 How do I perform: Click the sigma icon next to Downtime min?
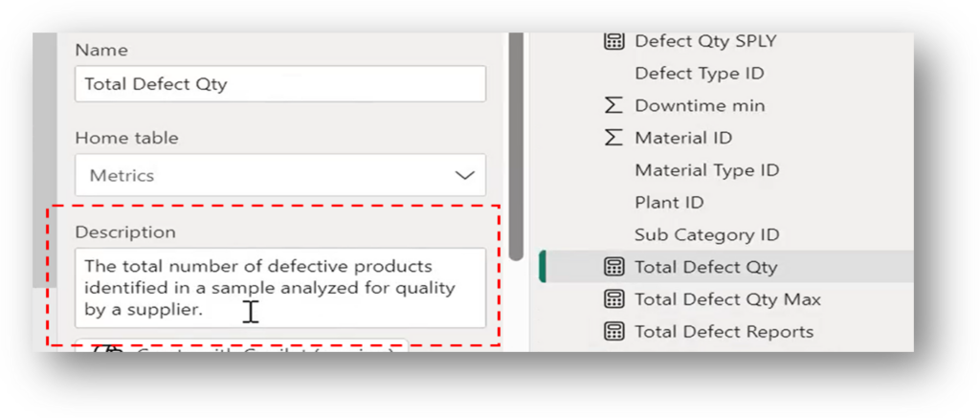coord(613,105)
